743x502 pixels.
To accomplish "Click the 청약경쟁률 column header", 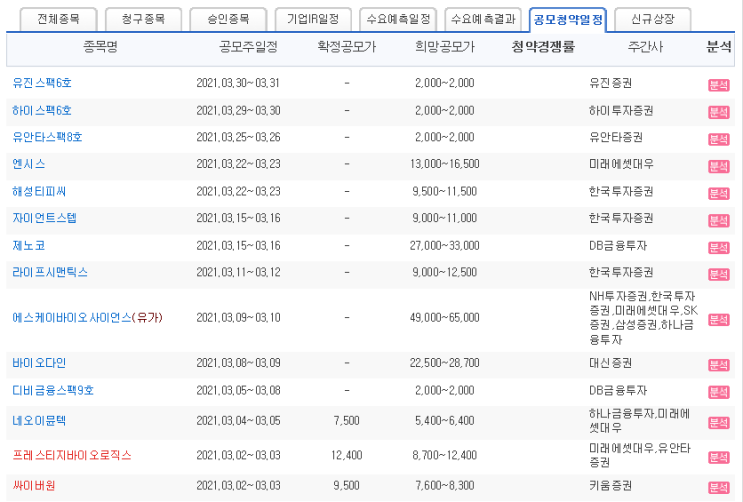I will 543,46.
